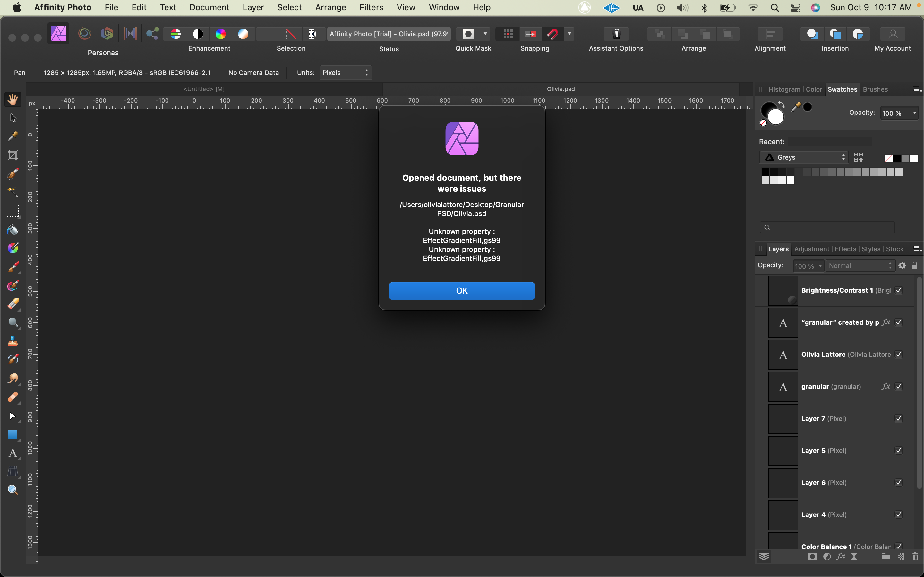Activate the Text tool
The width and height of the screenshot is (924, 577).
pyautogui.click(x=13, y=454)
